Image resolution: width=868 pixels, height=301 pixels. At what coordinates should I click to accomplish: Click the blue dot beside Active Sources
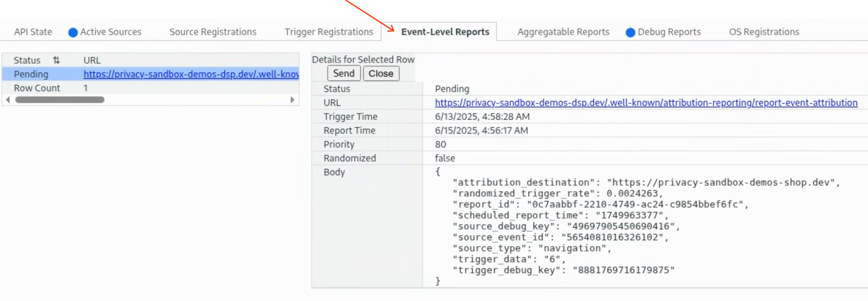[73, 33]
